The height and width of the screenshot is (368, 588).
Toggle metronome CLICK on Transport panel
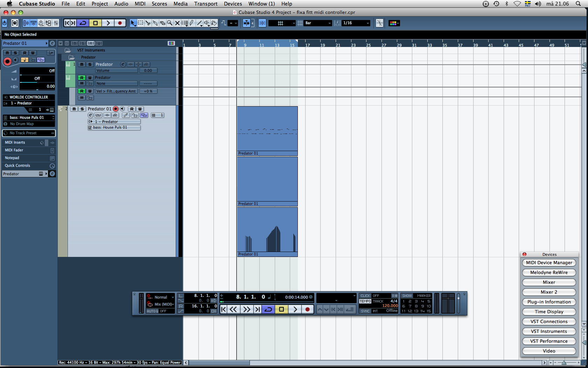(365, 296)
